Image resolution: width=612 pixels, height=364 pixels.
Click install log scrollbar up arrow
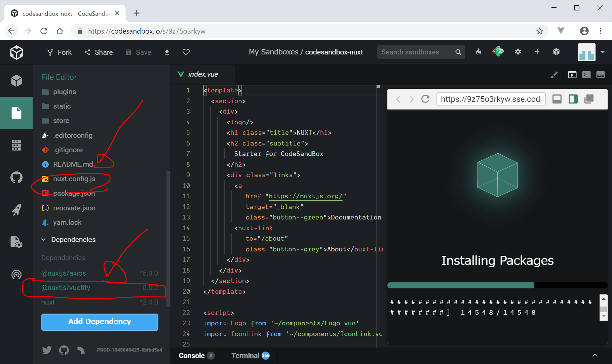click(604, 298)
